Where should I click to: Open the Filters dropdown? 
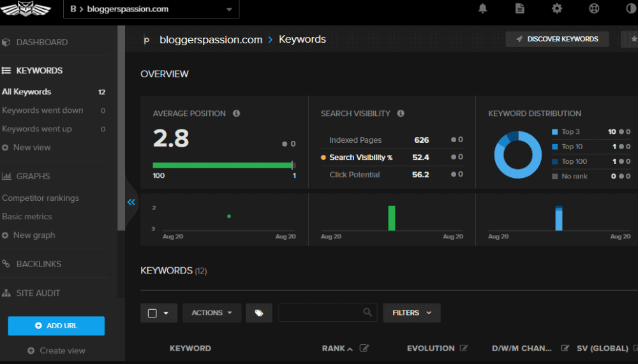[412, 313]
